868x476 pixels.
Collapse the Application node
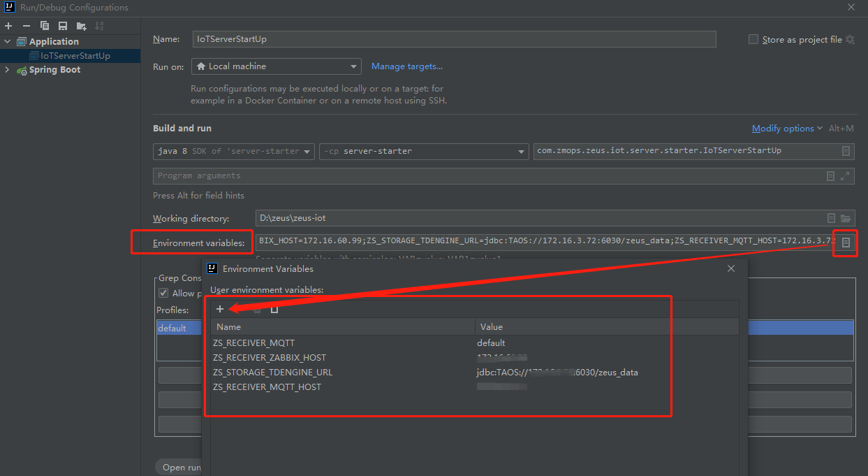[x=8, y=41]
